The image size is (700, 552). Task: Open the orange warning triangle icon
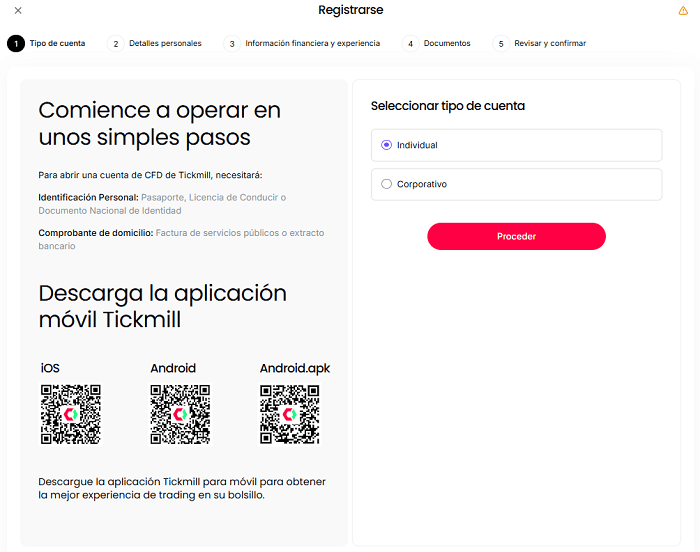683,10
